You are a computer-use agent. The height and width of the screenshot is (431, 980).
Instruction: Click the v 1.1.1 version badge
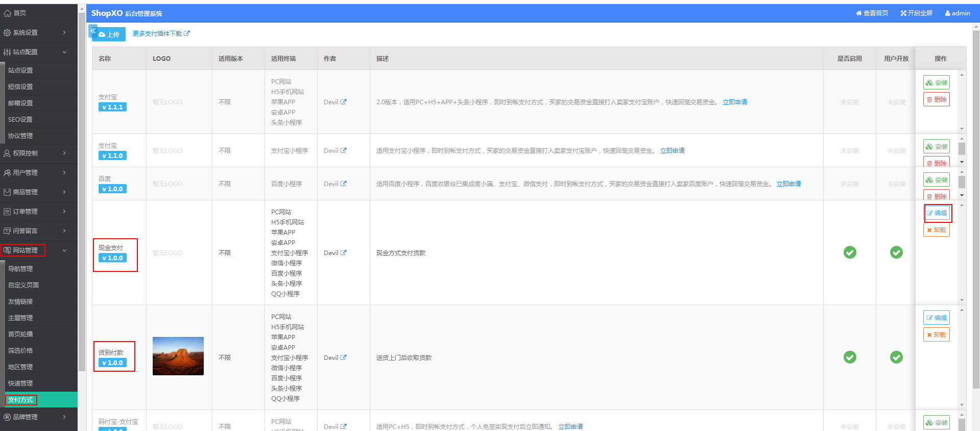112,107
